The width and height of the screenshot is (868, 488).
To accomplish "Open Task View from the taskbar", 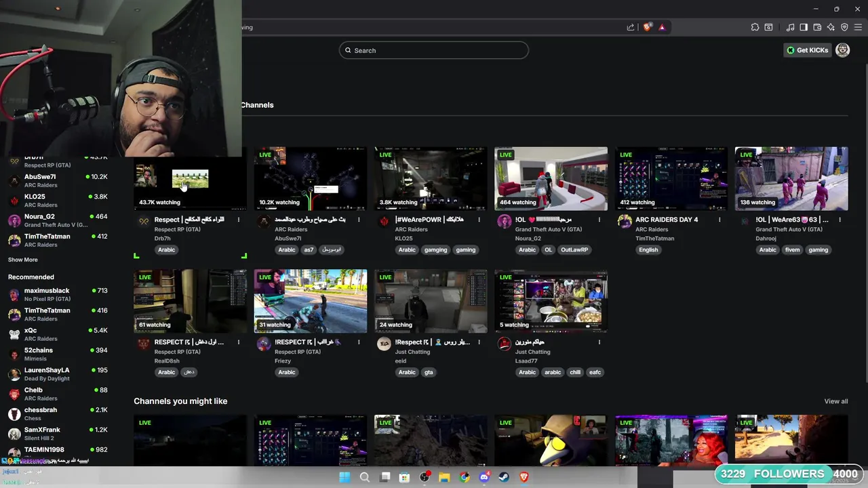I will pos(385,477).
